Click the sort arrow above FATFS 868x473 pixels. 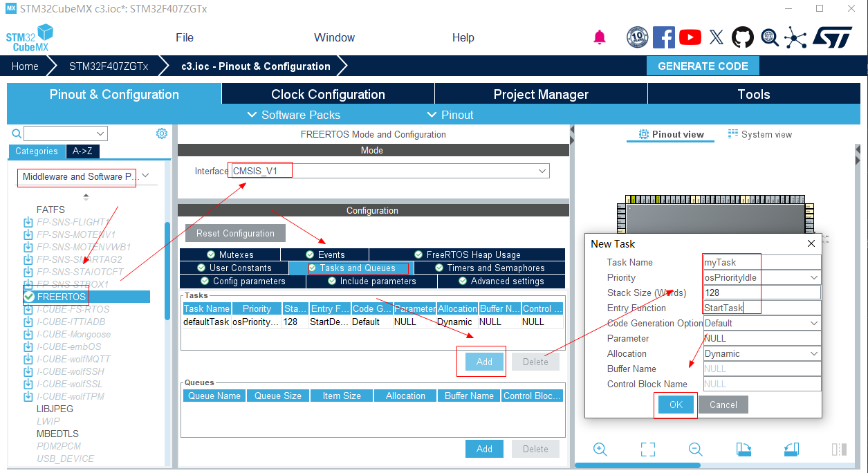(86, 196)
